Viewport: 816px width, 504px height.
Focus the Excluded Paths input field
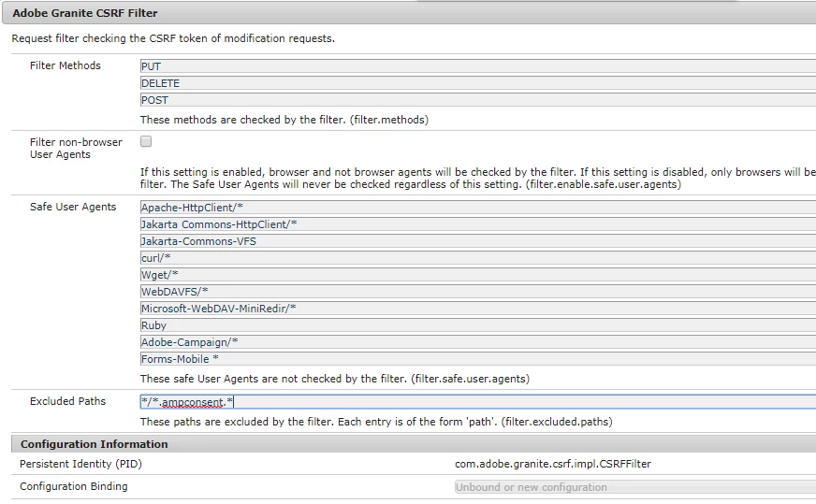click(x=478, y=401)
